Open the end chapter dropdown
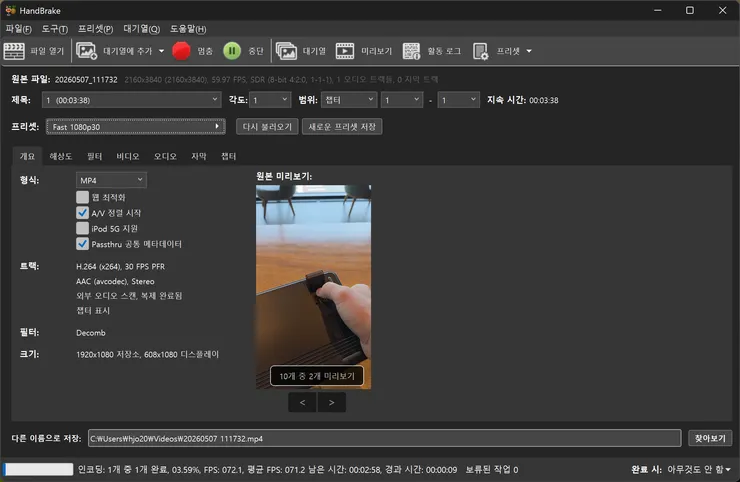The height and width of the screenshot is (482, 740). [458, 100]
